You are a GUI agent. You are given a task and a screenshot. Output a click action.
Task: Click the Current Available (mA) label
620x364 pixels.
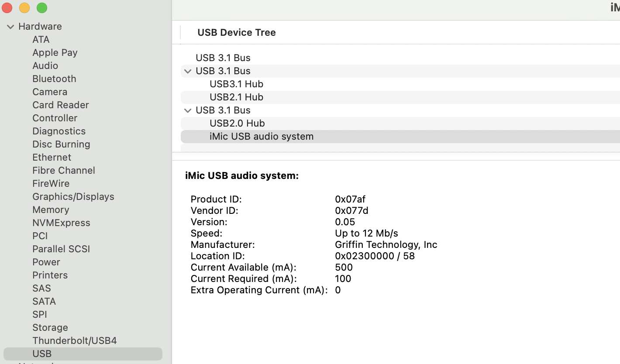pos(244,267)
